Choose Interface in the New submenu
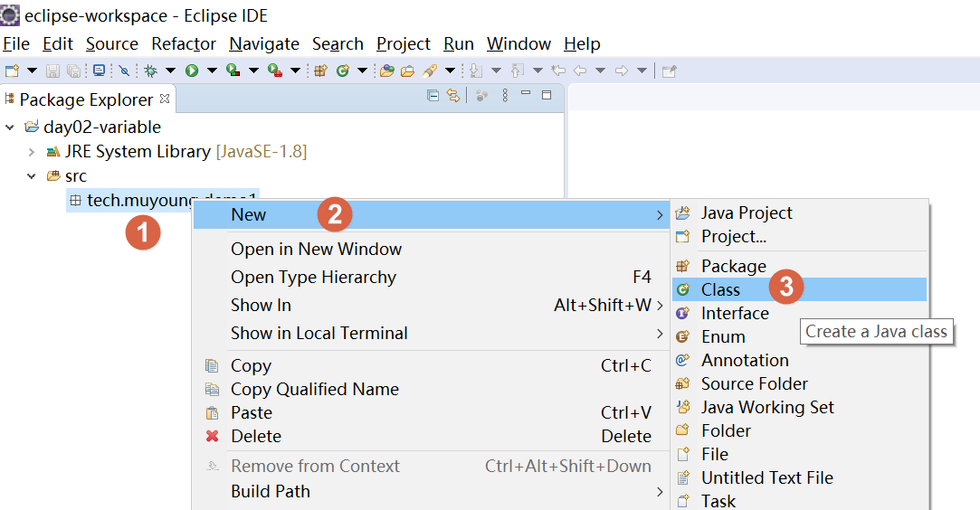The height and width of the screenshot is (510, 980). [x=735, y=313]
